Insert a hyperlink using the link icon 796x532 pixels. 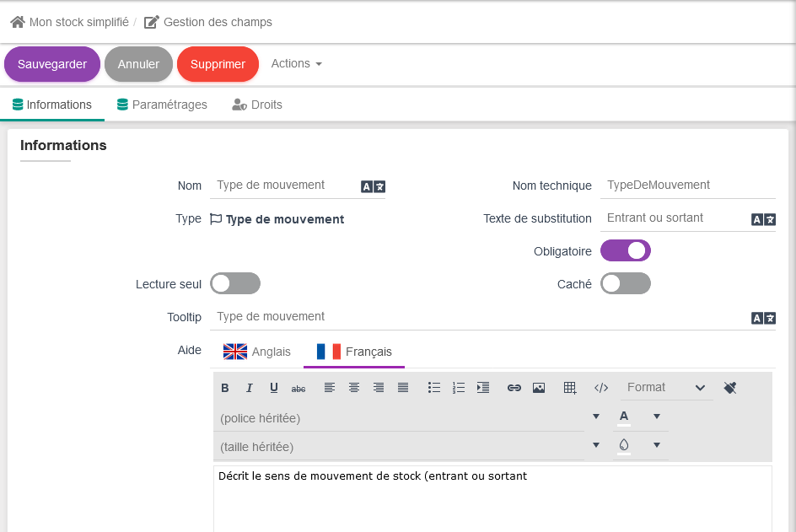pos(514,388)
